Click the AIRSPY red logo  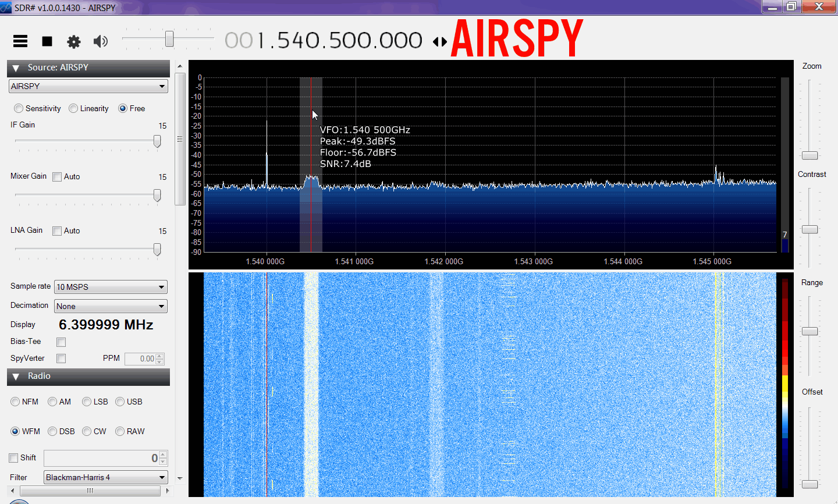517,38
